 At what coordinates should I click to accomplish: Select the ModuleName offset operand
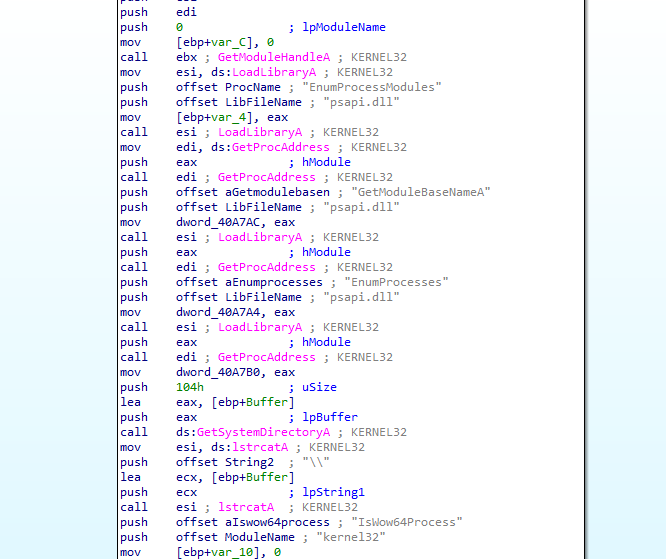coord(260,537)
